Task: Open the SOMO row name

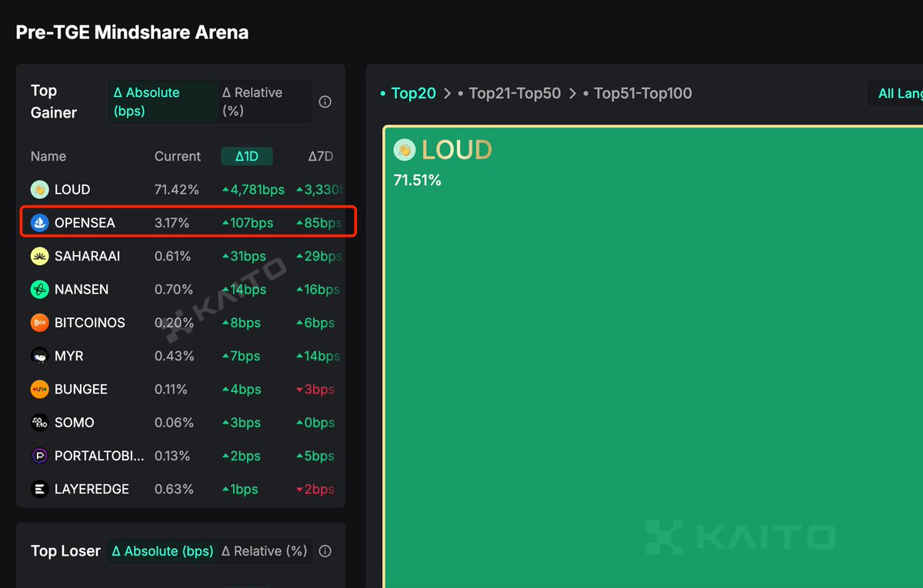Action: [x=75, y=423]
